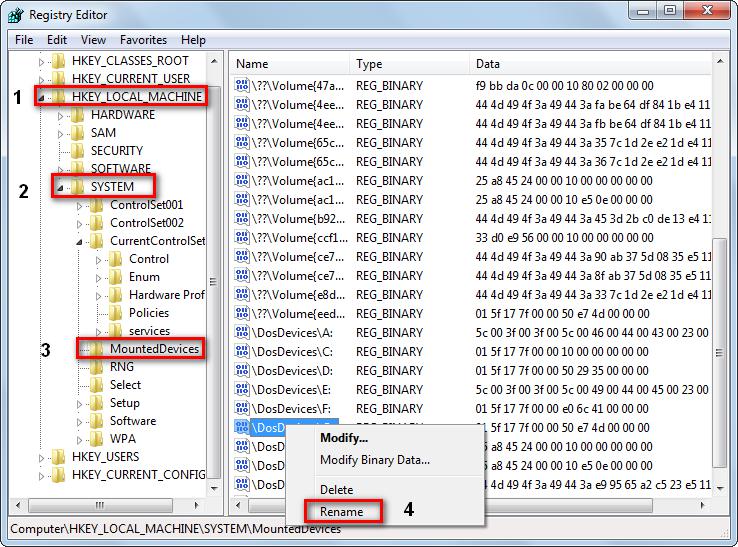
Task: Click binary icon of \??\Volume{b92... value
Action: [241, 218]
